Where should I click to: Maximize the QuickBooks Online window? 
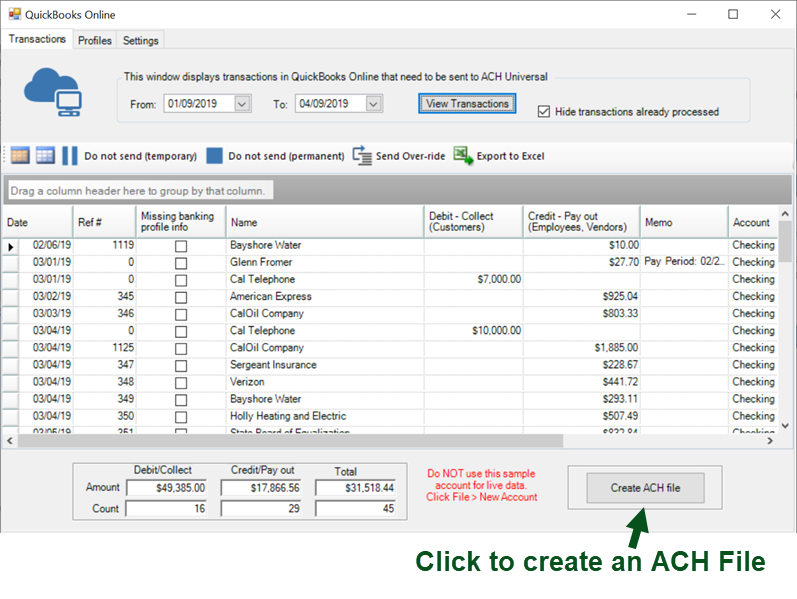pyautogui.click(x=733, y=14)
